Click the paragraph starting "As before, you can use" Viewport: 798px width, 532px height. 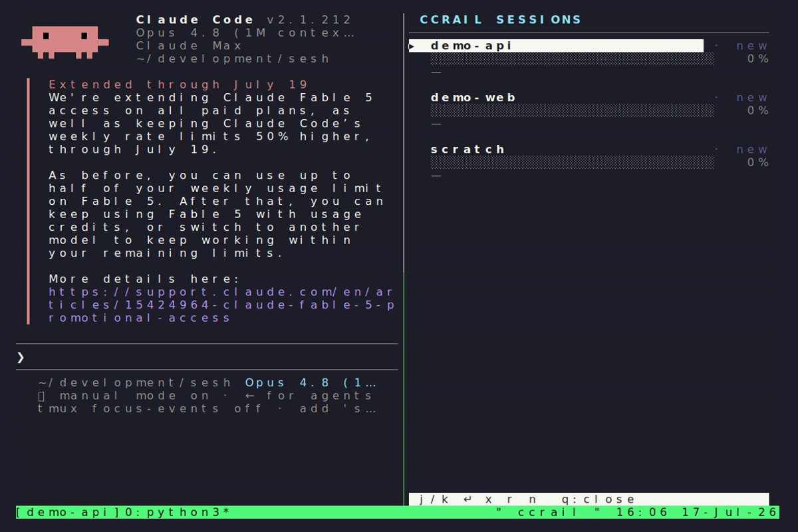[216, 214]
